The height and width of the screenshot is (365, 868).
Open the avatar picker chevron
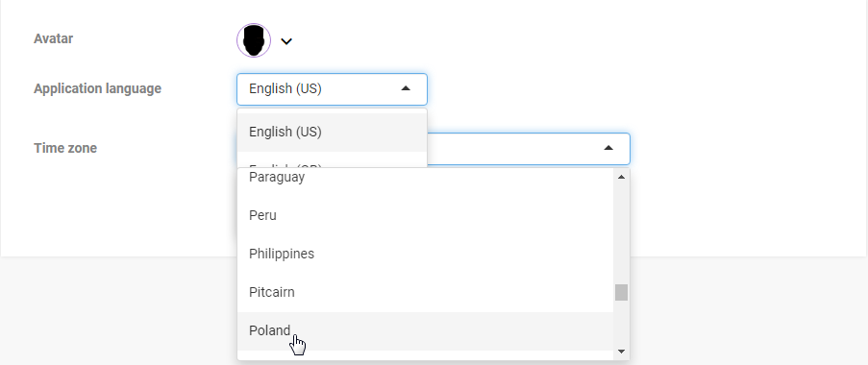286,41
